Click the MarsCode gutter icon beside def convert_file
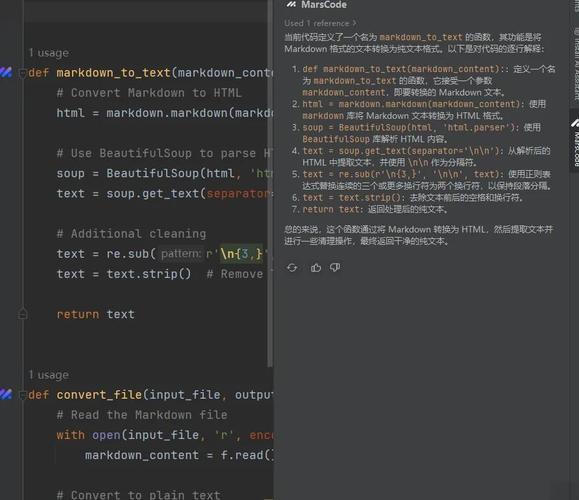The height and width of the screenshot is (500, 579). (6, 394)
